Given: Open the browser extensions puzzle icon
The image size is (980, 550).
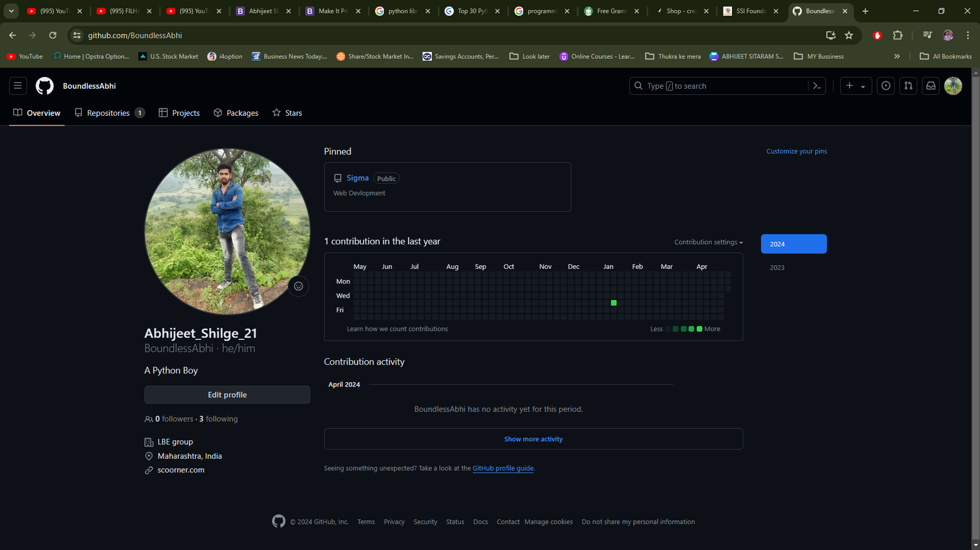Looking at the screenshot, I should coord(897,36).
